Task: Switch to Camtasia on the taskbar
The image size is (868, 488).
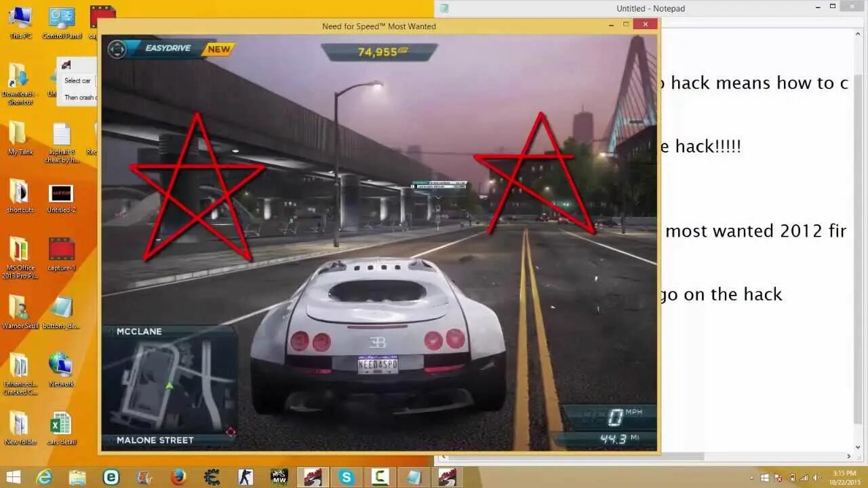Action: pos(380,477)
